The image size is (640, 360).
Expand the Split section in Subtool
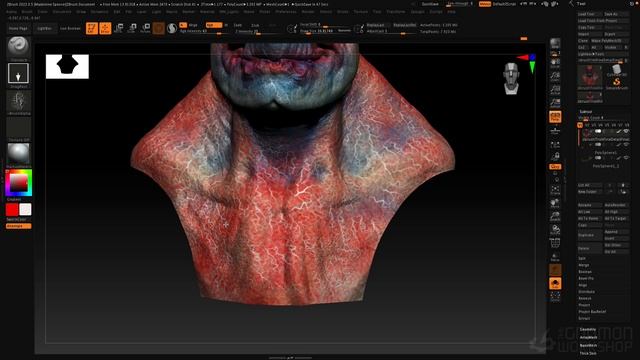pos(582,258)
